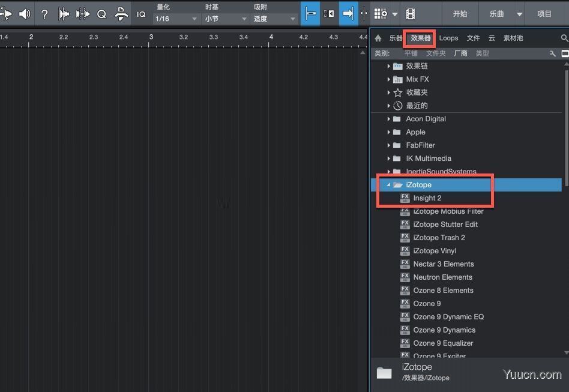
Task: Click bar 3 on the timeline ruler
Action: pyautogui.click(x=151, y=37)
